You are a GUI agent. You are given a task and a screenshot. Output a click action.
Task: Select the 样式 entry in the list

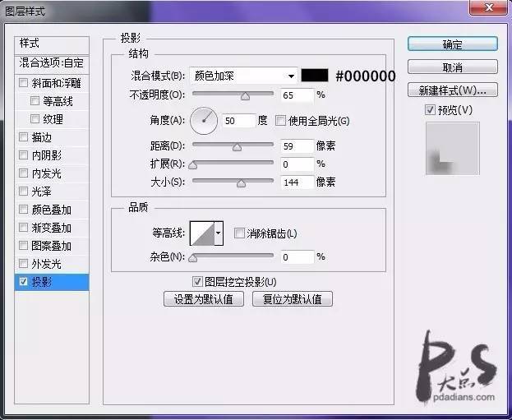pos(52,44)
